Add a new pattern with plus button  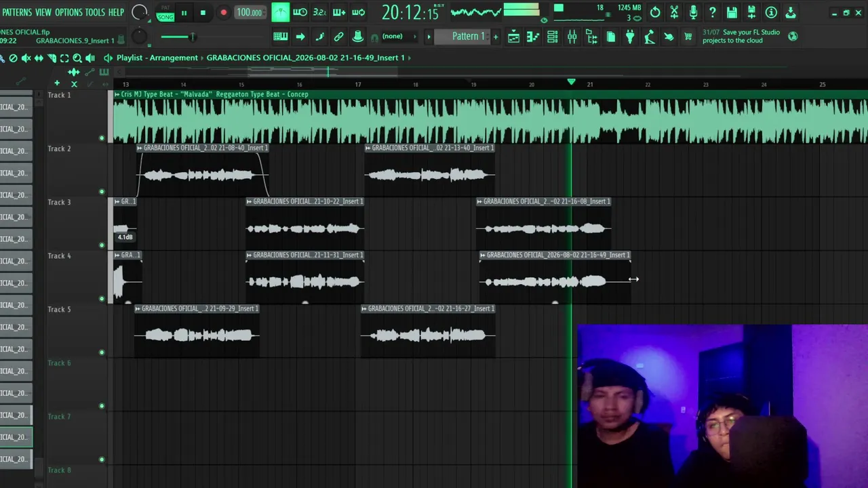pyautogui.click(x=496, y=37)
